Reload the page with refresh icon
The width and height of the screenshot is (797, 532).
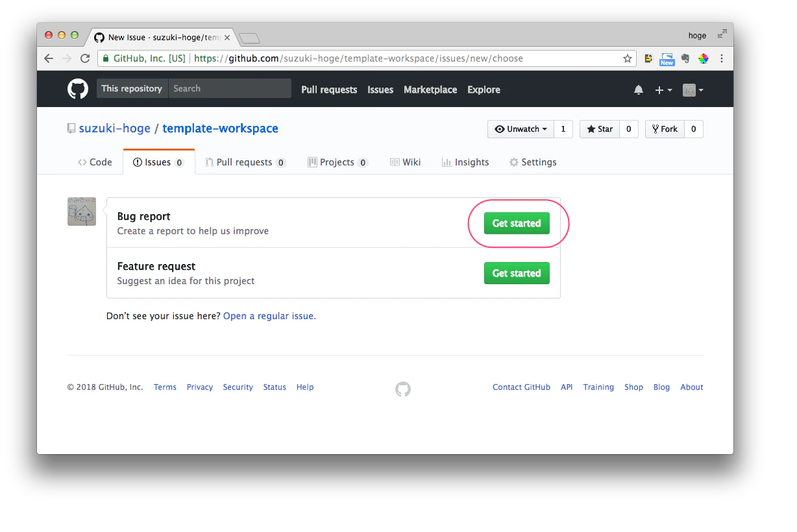[x=85, y=58]
